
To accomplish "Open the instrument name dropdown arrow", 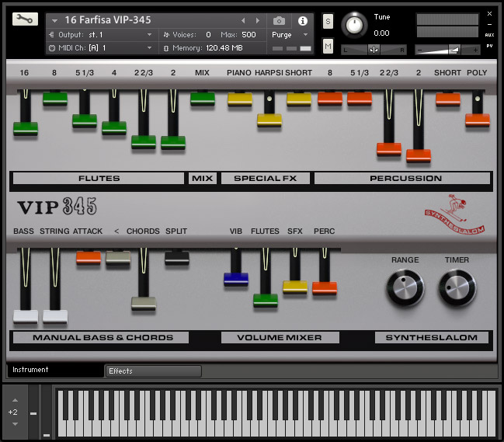I will (x=54, y=21).
